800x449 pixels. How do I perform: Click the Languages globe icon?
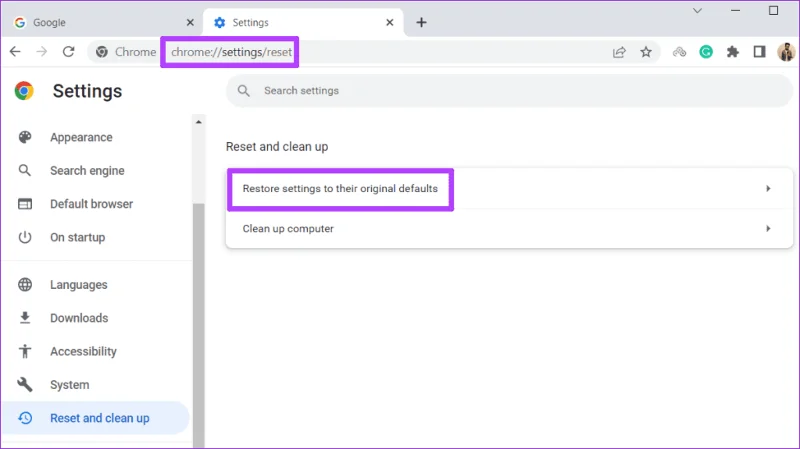point(24,285)
